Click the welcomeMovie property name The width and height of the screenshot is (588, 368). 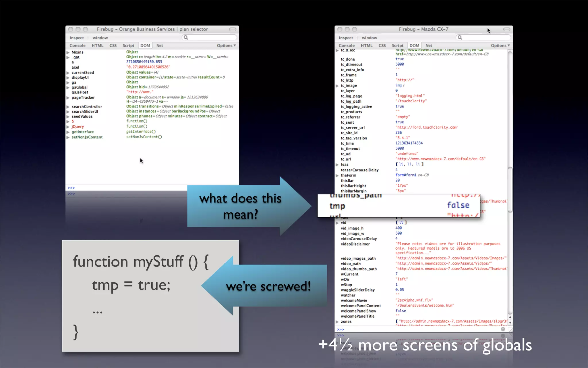[x=354, y=300]
